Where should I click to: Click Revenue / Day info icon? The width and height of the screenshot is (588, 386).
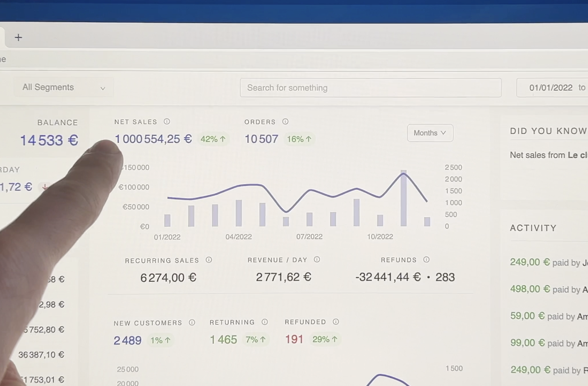pyautogui.click(x=317, y=259)
